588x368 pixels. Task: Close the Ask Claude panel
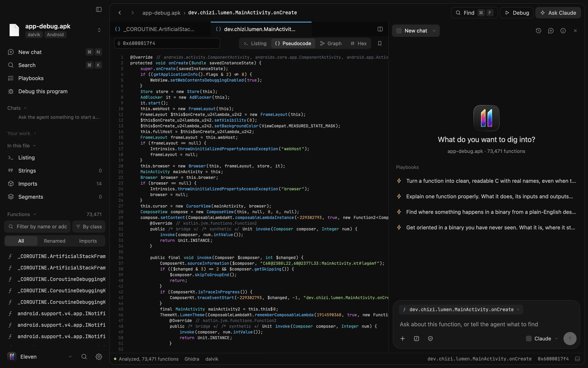[575, 31]
